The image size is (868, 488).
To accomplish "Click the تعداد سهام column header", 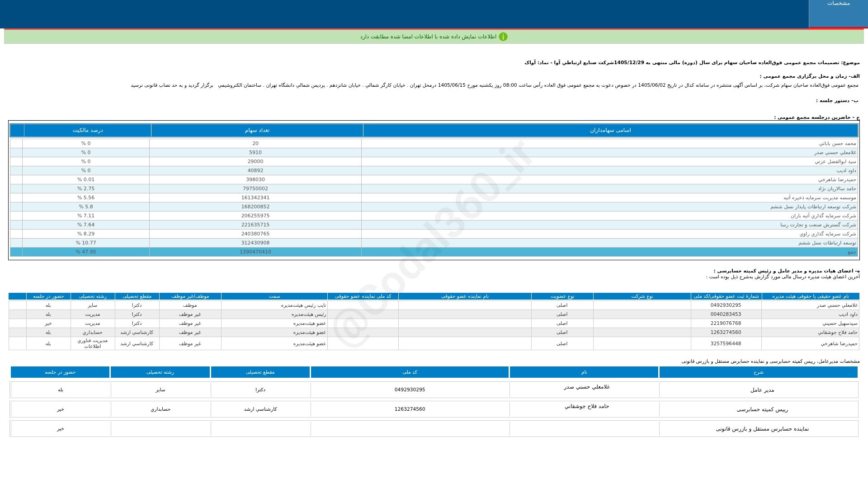I will 257,130.
